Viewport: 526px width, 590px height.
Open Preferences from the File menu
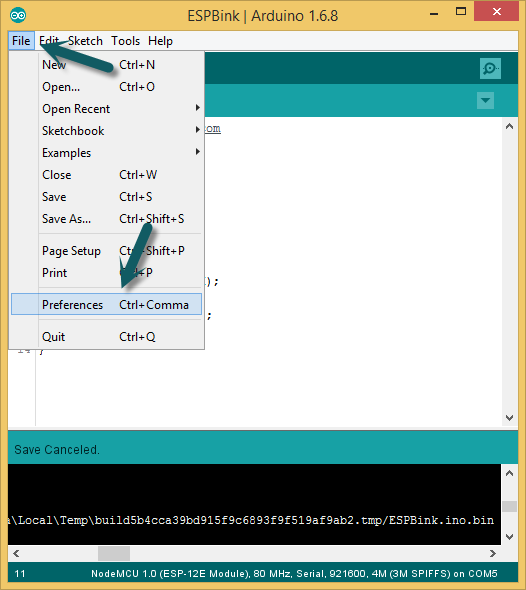pyautogui.click(x=106, y=304)
